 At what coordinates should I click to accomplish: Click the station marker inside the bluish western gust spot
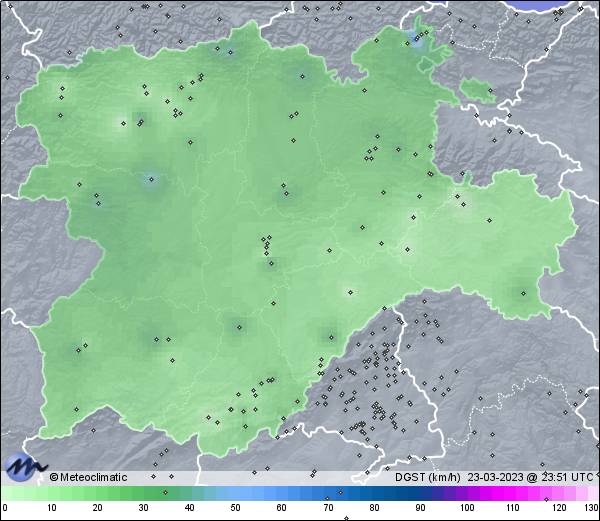pyautogui.click(x=151, y=179)
